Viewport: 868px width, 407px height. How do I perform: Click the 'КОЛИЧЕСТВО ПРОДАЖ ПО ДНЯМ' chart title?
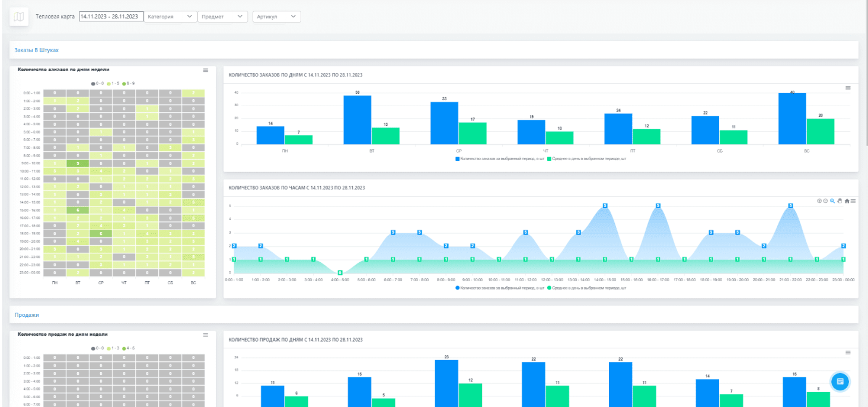click(x=295, y=340)
